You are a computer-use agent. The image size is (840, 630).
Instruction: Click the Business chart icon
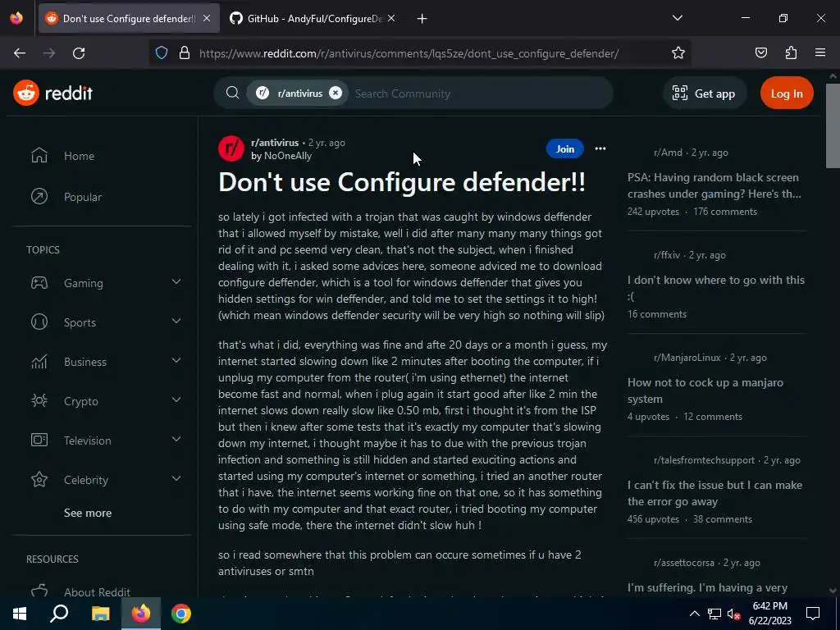point(39,362)
